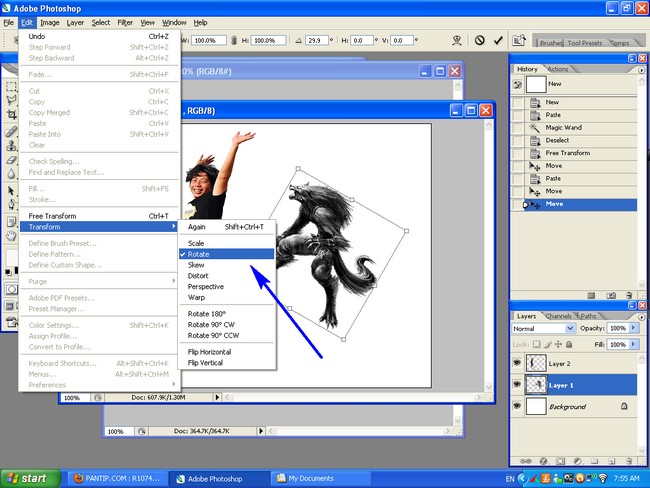This screenshot has width=650, height=488.
Task: Open the Opacity slider arrow
Action: point(633,328)
